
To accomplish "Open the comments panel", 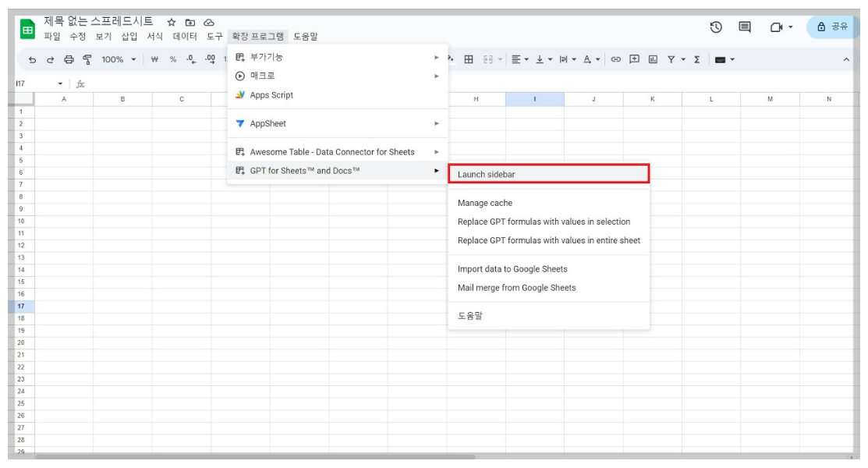I will 745,27.
